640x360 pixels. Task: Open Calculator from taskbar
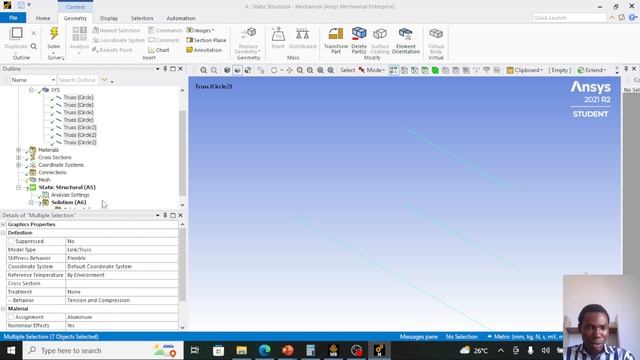pos(311,350)
